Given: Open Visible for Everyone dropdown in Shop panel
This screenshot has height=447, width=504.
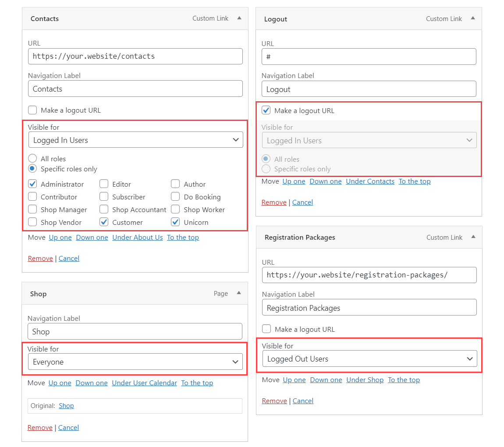Looking at the screenshot, I should (135, 362).
